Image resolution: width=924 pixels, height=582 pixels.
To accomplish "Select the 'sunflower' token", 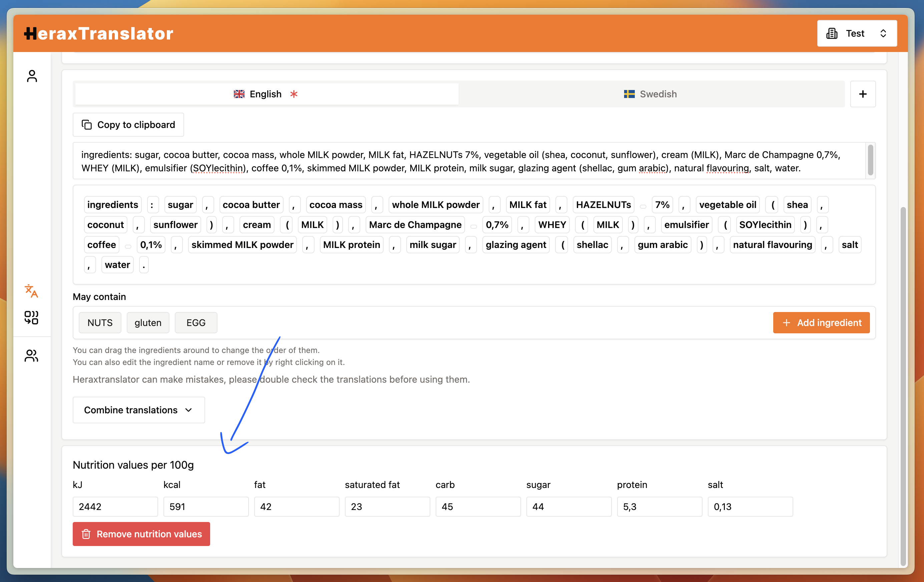I will [x=175, y=225].
